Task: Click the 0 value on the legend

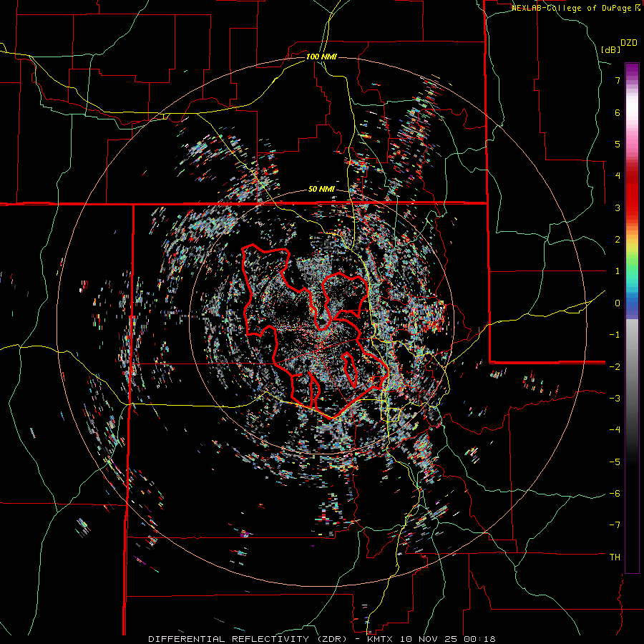Action: click(618, 303)
